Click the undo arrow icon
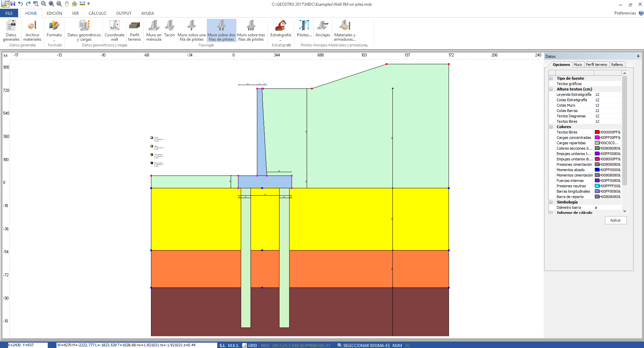This screenshot has width=644, height=348. pos(21,4)
